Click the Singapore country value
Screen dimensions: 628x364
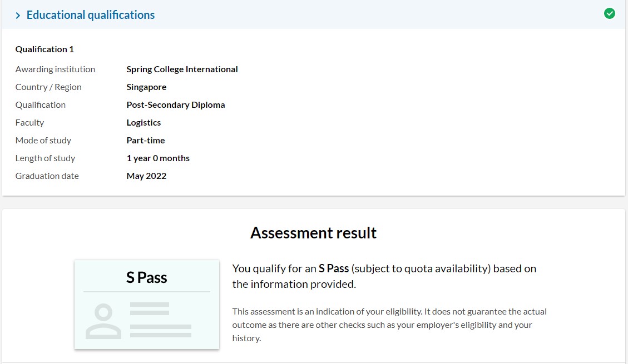pos(146,87)
